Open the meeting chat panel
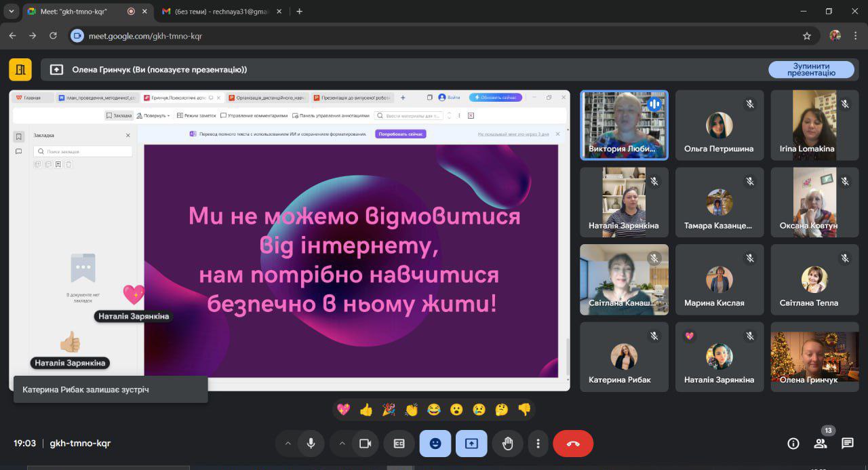Viewport: 868px width, 470px height. click(x=848, y=444)
